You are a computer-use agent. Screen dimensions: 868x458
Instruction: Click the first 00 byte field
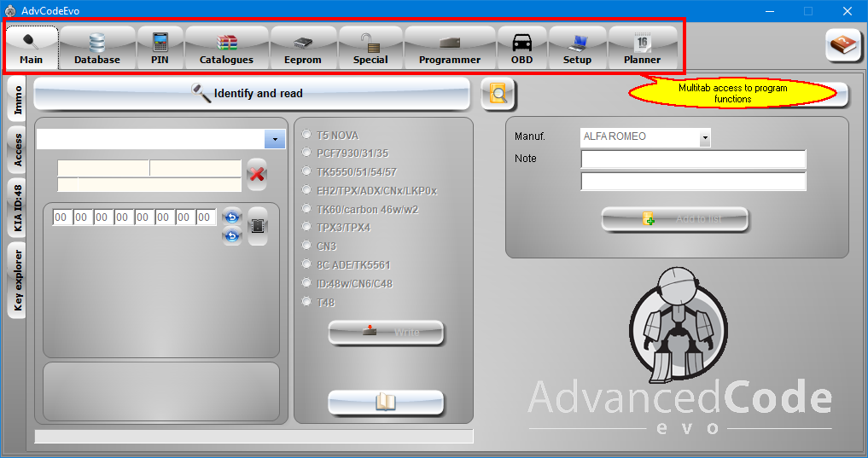(61, 217)
